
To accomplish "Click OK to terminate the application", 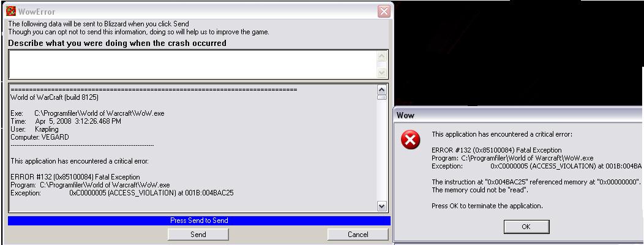I will (x=526, y=227).
